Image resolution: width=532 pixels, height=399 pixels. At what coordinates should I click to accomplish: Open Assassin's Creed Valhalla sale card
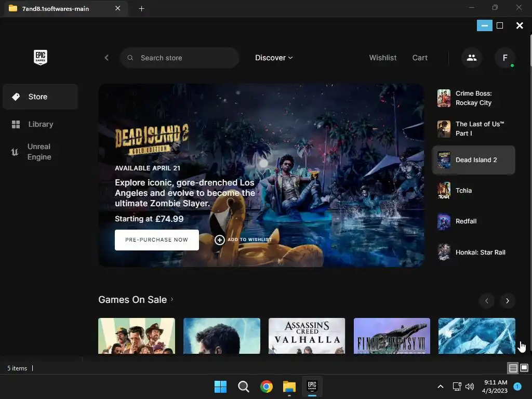[307, 336]
